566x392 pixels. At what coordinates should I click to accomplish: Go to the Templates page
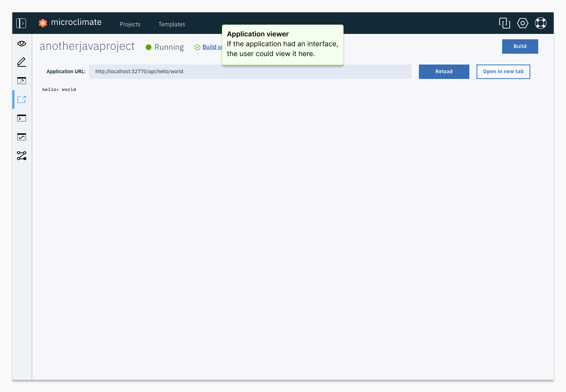point(172,24)
